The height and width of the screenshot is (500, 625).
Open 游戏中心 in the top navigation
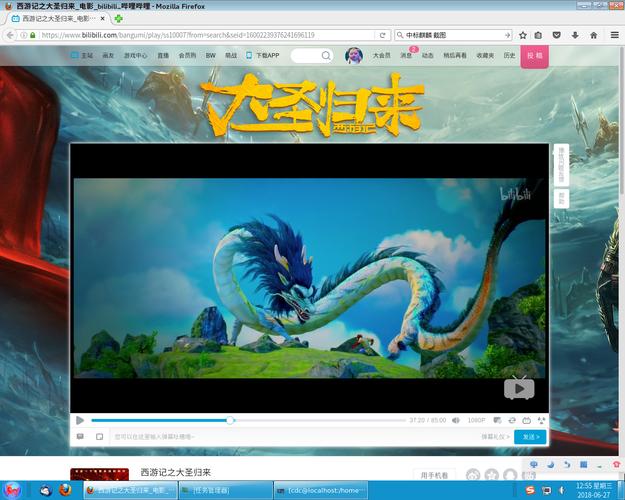point(136,56)
